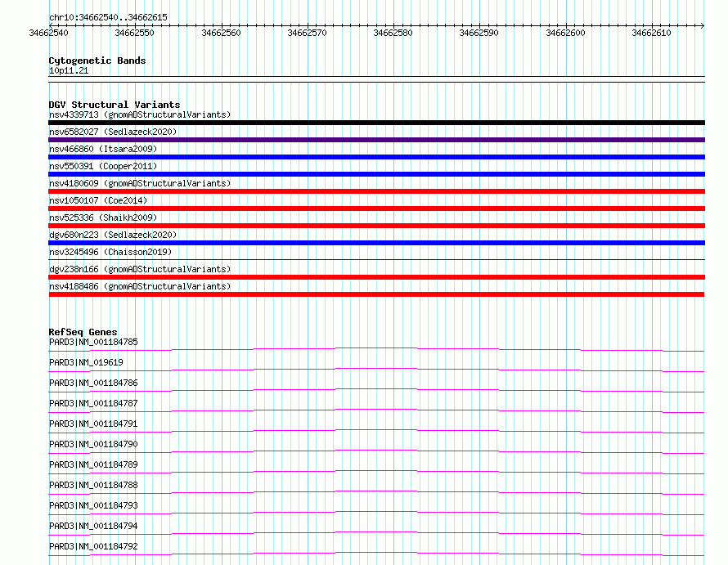The height and width of the screenshot is (565, 728).
Task: Click the red bar under nsv1050107
Action: tap(376, 209)
